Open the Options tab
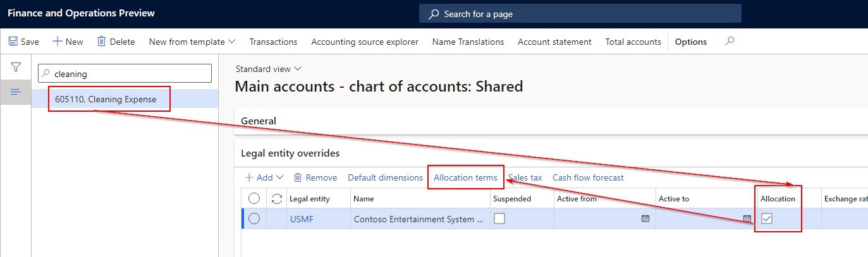The image size is (868, 257). click(x=690, y=42)
